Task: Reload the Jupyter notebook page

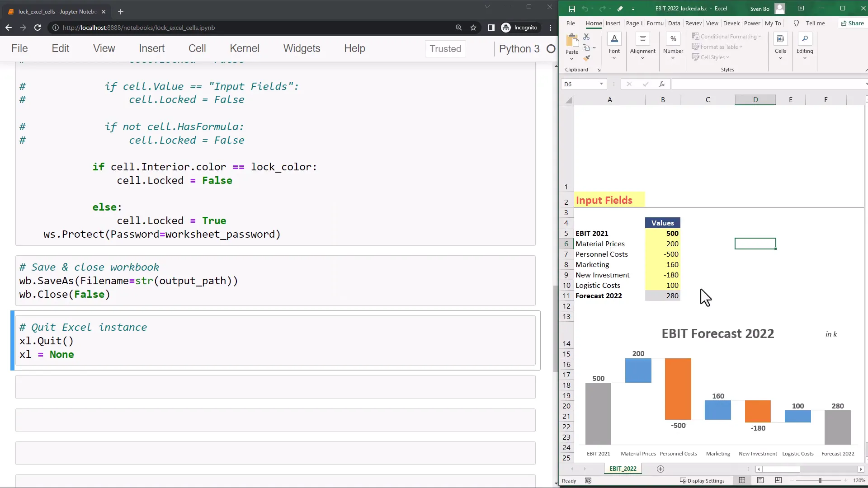Action: [x=38, y=28]
